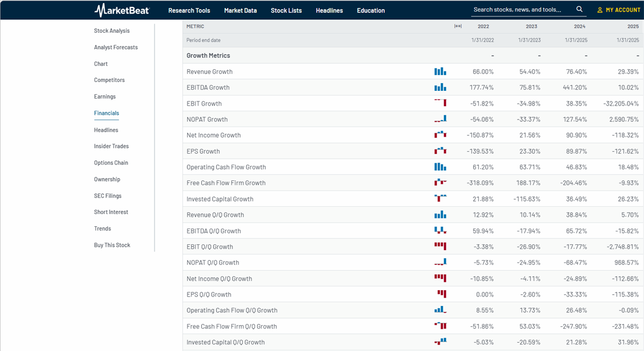Click the Operating Cash Flow Growth sparkline
Viewport: 644px width, 351px height.
pyautogui.click(x=440, y=166)
